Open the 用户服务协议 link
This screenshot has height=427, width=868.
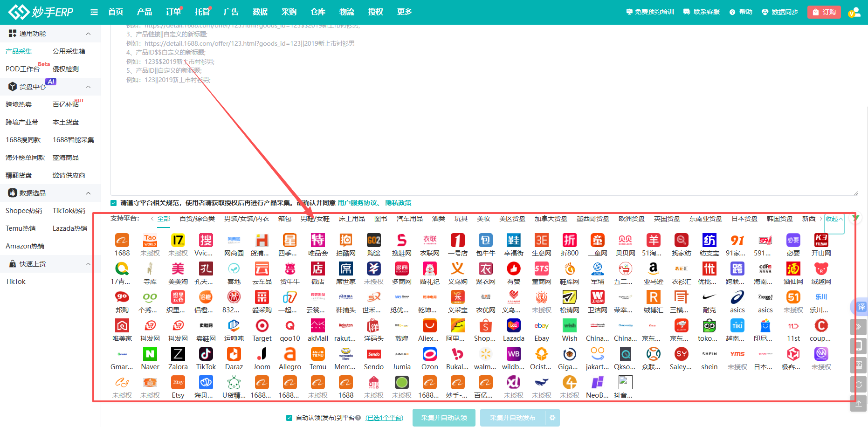click(358, 203)
